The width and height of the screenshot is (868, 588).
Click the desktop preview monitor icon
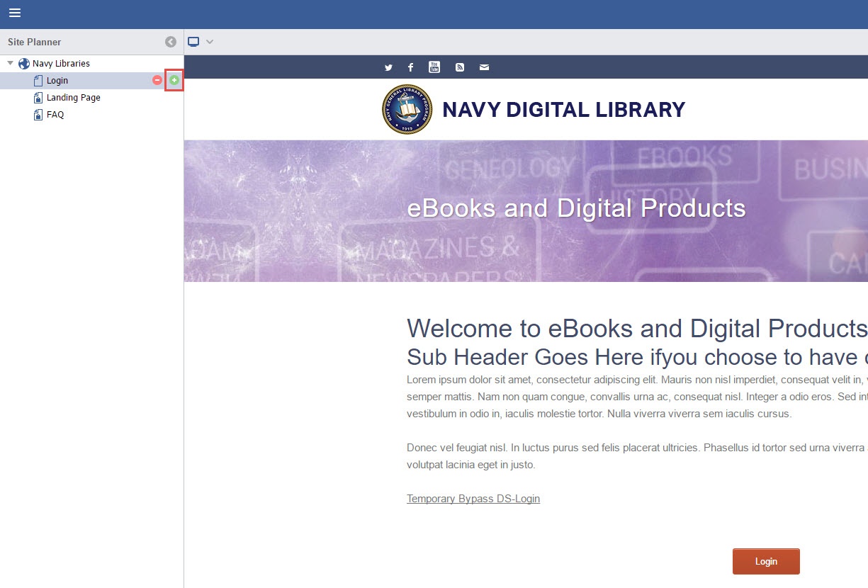coord(193,42)
